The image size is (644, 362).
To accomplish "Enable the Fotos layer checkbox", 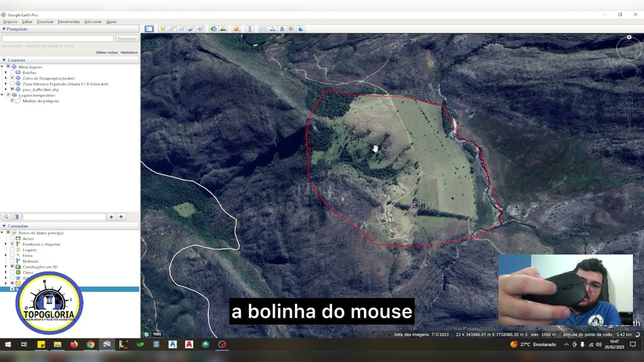I will tap(12, 255).
